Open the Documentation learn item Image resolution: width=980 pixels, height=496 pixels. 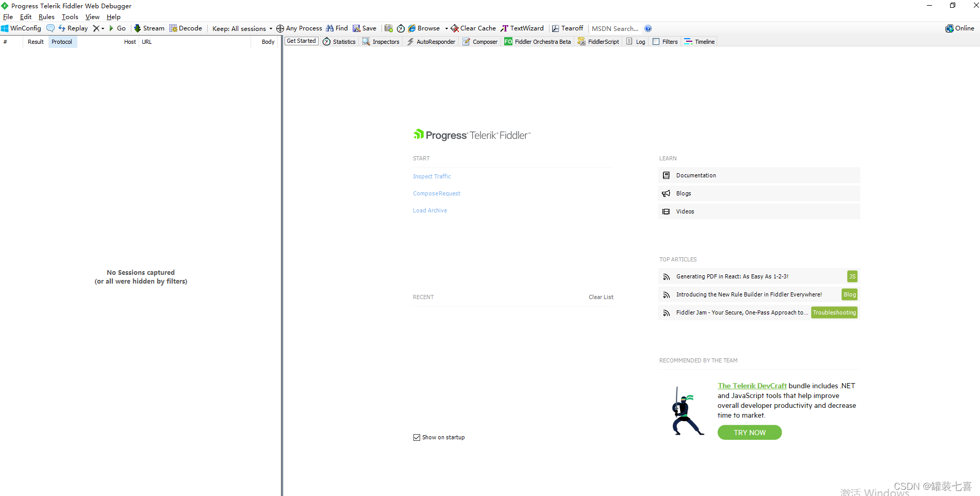pos(759,175)
